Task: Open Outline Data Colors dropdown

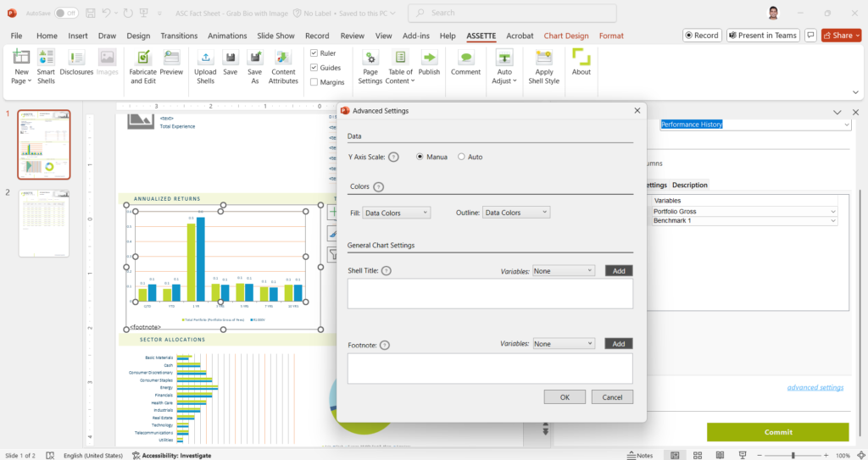Action: [516, 212]
